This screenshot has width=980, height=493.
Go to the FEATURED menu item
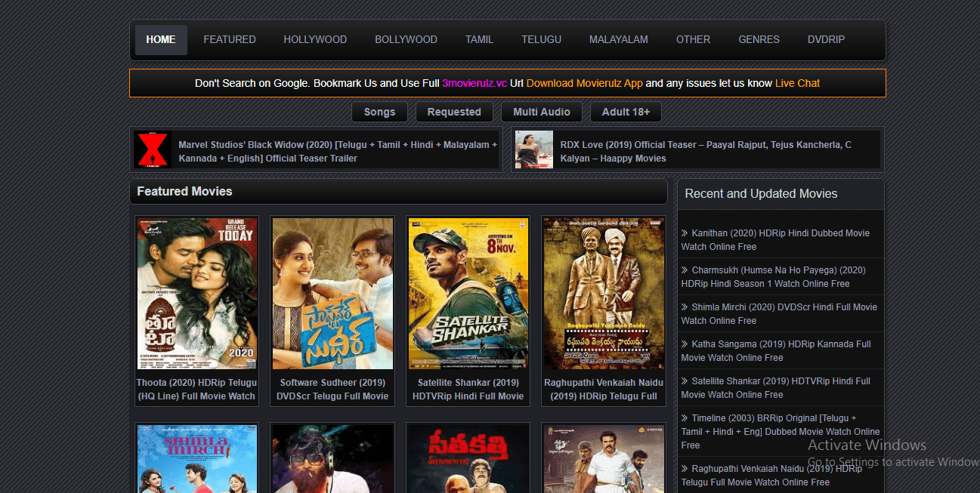pos(230,40)
